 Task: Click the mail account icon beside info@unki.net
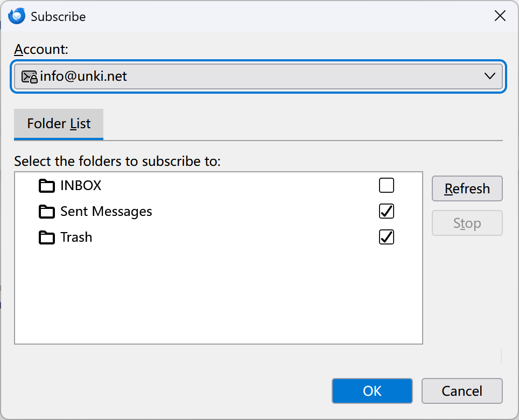[29, 76]
